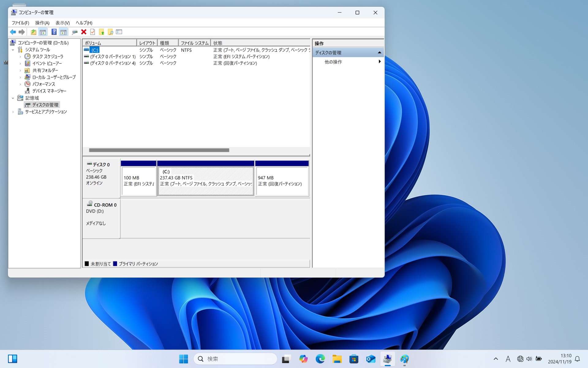Click the checkmark properties page icon
Image resolution: width=588 pixels, height=368 pixels.
(x=92, y=32)
